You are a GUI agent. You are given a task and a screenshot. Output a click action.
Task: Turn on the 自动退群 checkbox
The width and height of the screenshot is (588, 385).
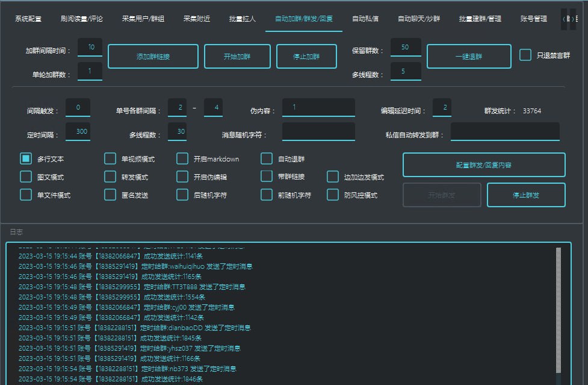point(267,159)
